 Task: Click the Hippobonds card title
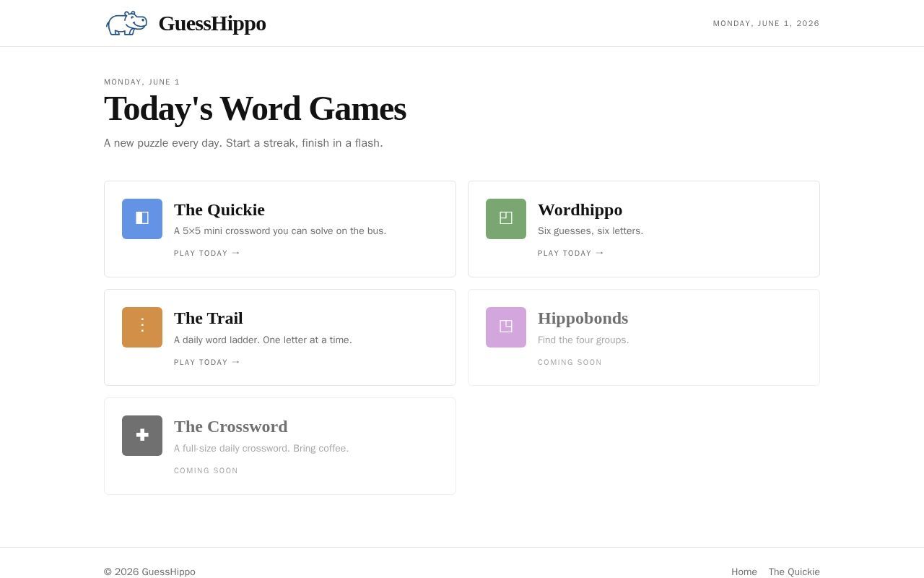point(583,318)
